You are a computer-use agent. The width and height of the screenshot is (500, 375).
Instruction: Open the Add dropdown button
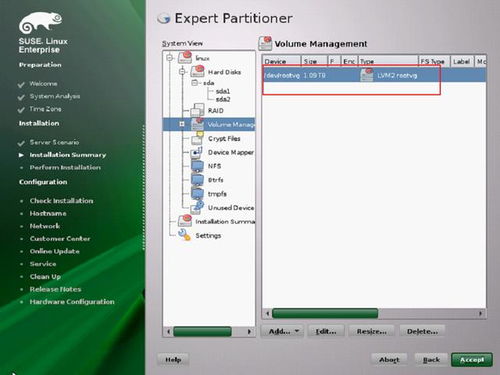[282, 331]
